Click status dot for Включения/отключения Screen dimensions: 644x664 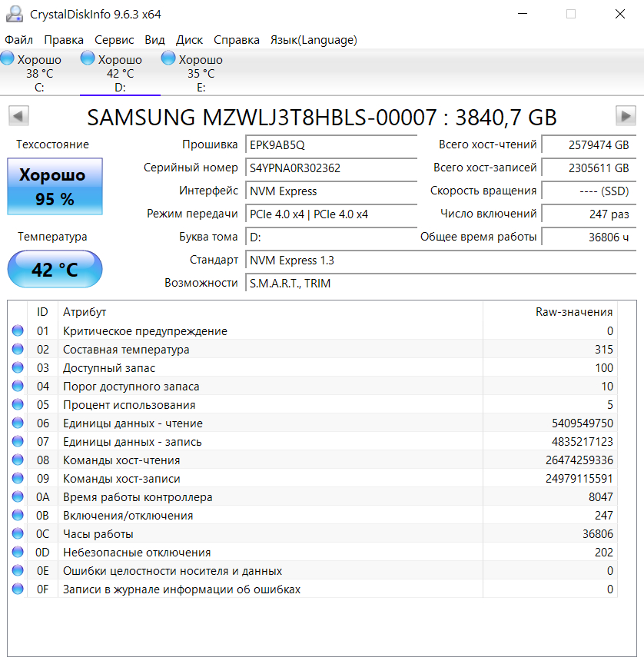point(18,515)
